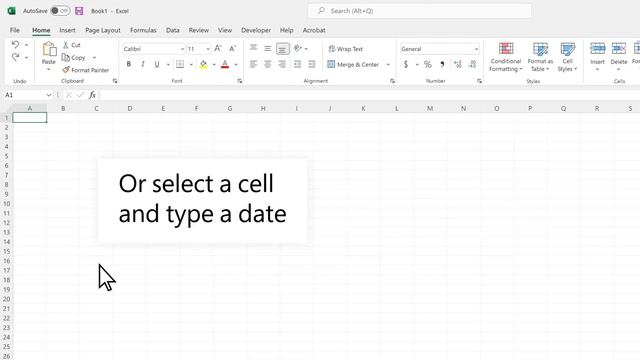Enable Wrap Text

point(346,49)
